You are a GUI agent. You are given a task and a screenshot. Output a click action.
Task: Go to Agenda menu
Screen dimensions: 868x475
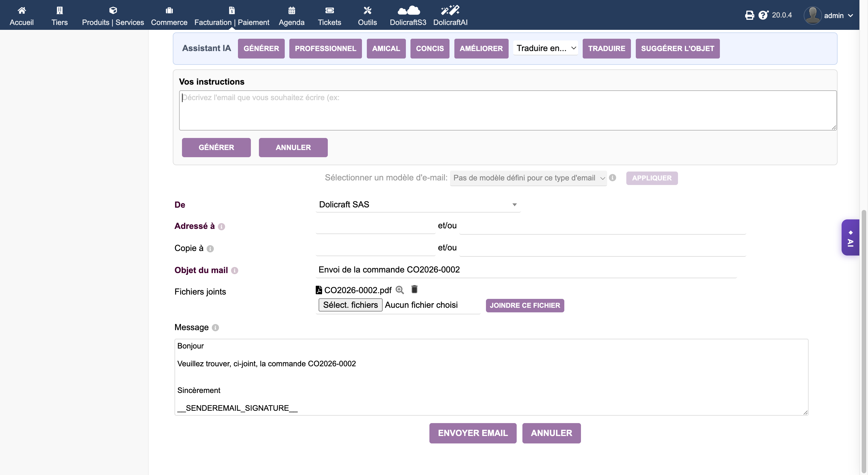[291, 15]
